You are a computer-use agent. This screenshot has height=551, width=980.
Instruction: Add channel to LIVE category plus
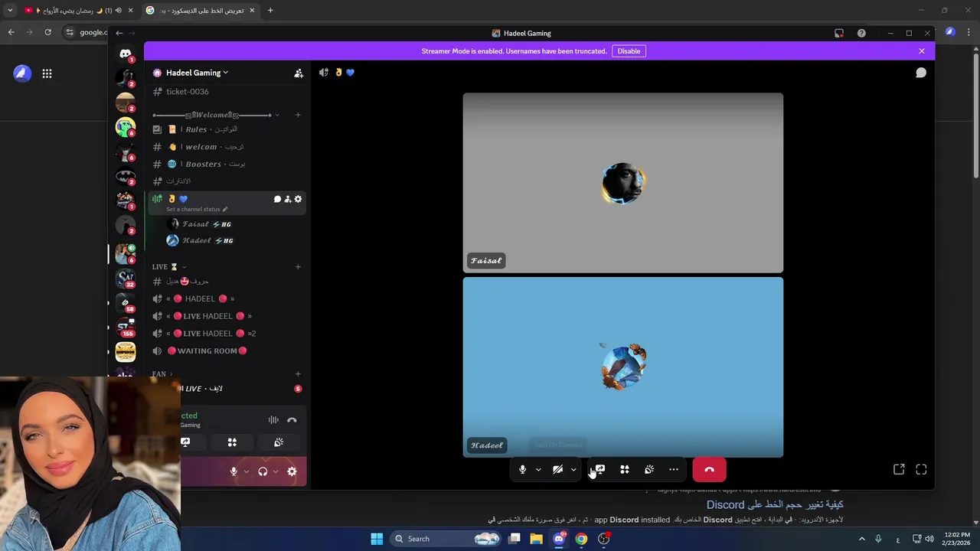point(298,267)
